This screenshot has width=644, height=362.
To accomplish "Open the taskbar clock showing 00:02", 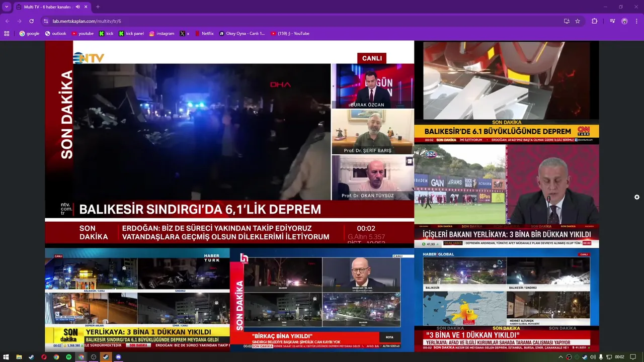I will (619, 357).
